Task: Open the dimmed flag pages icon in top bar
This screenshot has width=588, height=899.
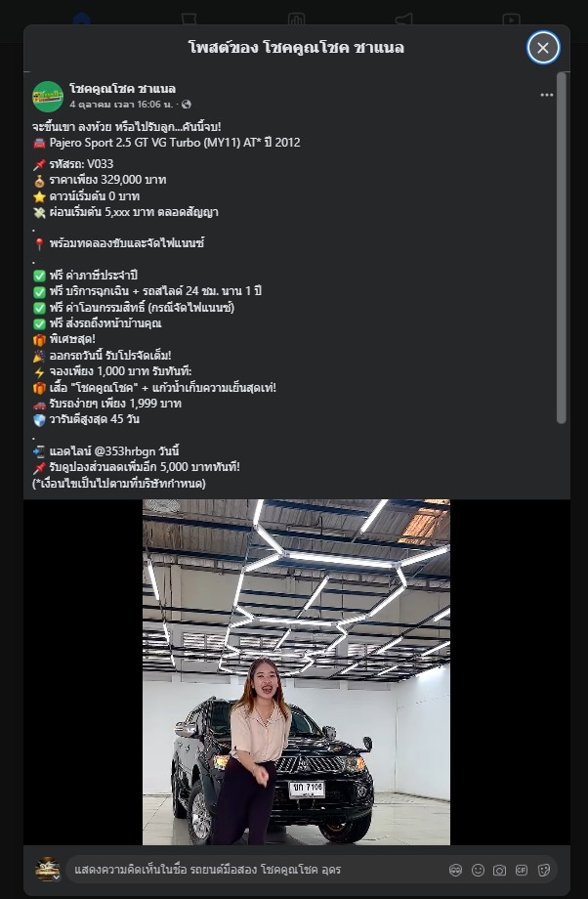Action: pyautogui.click(x=189, y=19)
